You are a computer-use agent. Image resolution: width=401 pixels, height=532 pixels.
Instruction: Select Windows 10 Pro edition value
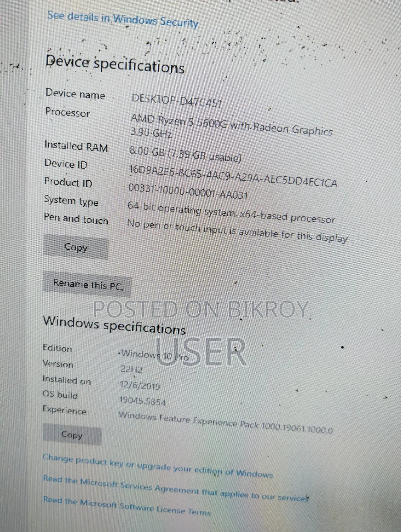155,355
